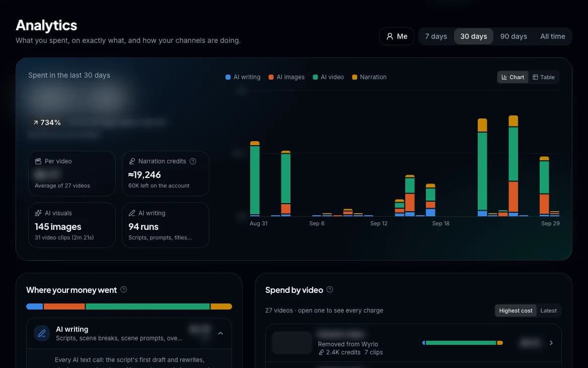Click the '≈19,246' narration credits value
Viewport: 588px width, 368px height.
(x=144, y=174)
